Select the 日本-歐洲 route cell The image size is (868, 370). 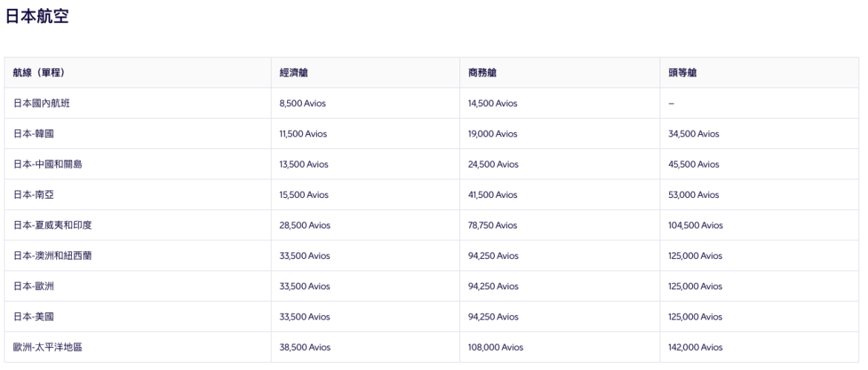(x=33, y=286)
